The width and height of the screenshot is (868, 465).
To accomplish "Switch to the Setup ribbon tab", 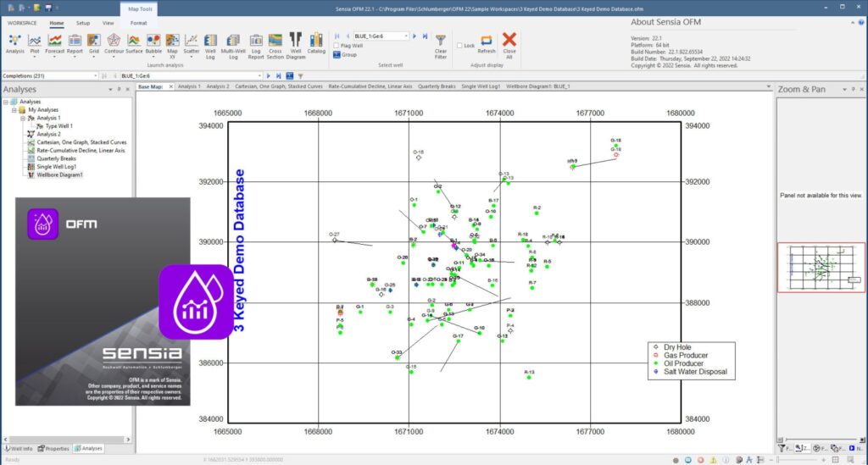I will pos(83,23).
